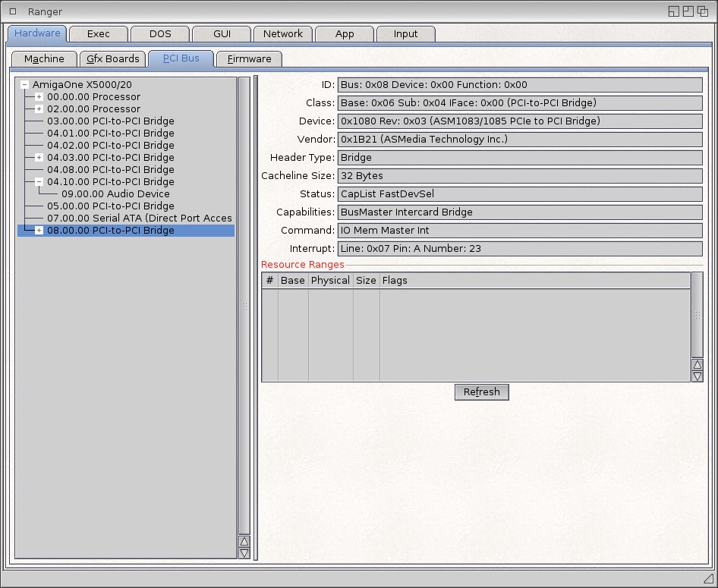Expand the 08.00.00 PCI-to-PCI Bridge node
Image resolution: width=718 pixels, height=588 pixels.
click(x=39, y=231)
